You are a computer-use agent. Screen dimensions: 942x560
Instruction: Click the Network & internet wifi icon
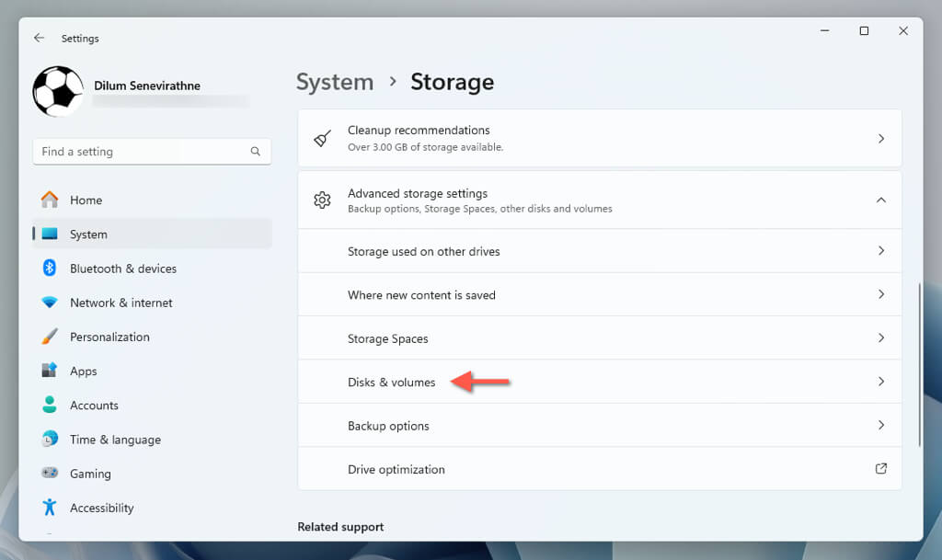(50, 303)
